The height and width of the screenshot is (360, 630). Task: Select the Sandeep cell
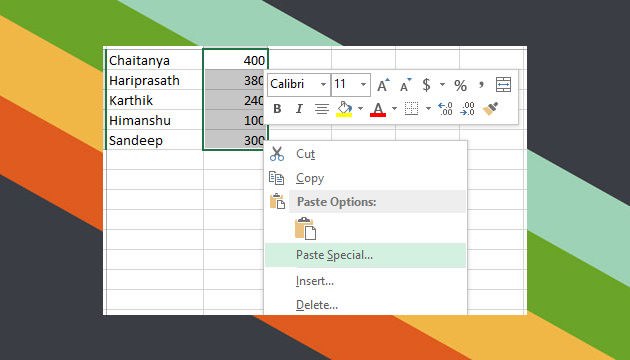154,140
